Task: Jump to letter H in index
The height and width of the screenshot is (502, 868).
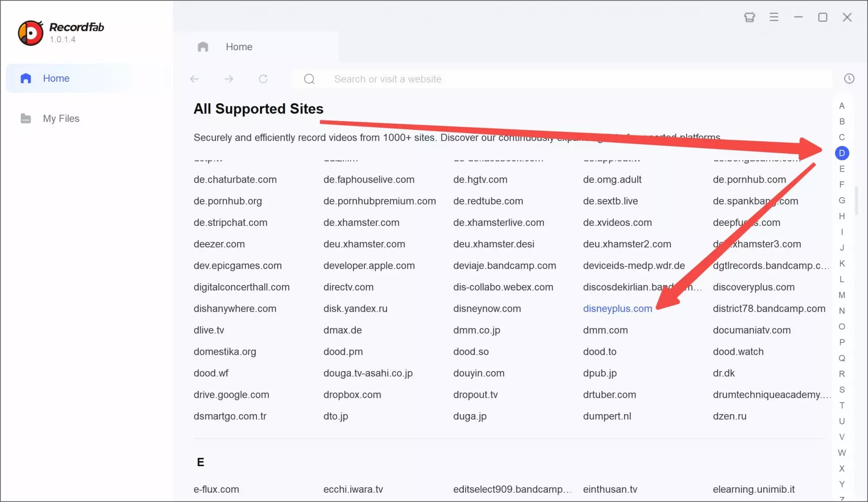Action: click(841, 216)
